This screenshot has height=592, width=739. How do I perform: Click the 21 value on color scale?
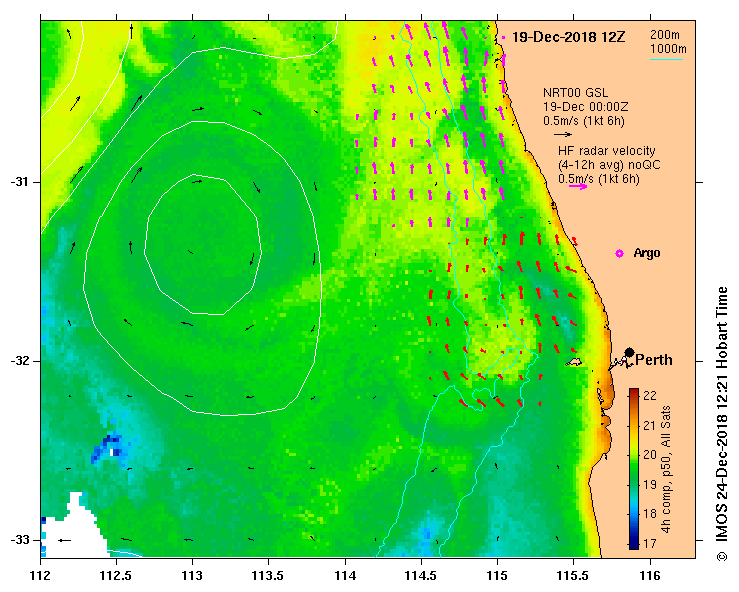(x=649, y=426)
